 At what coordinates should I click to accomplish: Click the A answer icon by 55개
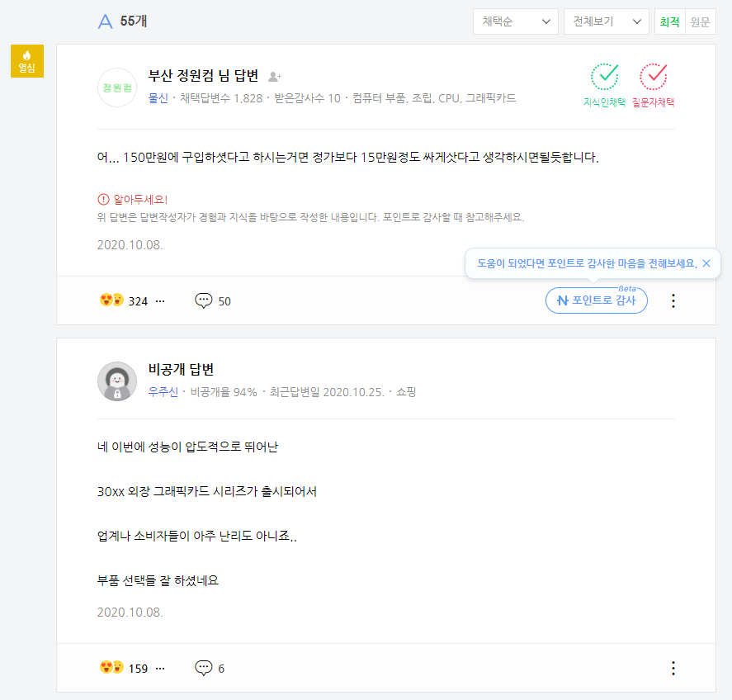105,21
